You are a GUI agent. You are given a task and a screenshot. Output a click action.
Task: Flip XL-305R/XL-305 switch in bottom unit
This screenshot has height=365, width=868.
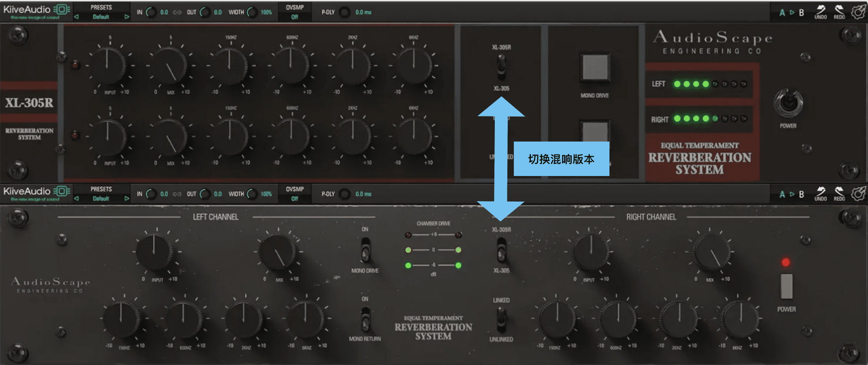501,250
